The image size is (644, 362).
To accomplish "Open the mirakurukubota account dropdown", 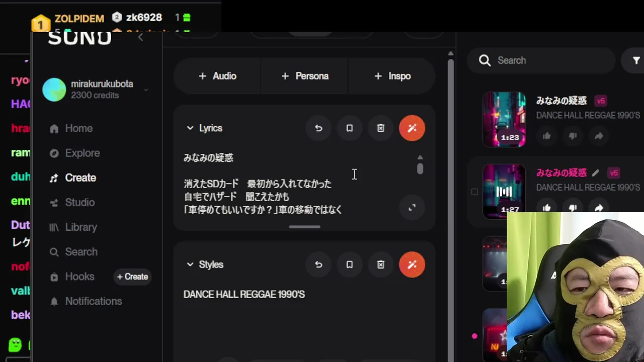I will 146,90.
